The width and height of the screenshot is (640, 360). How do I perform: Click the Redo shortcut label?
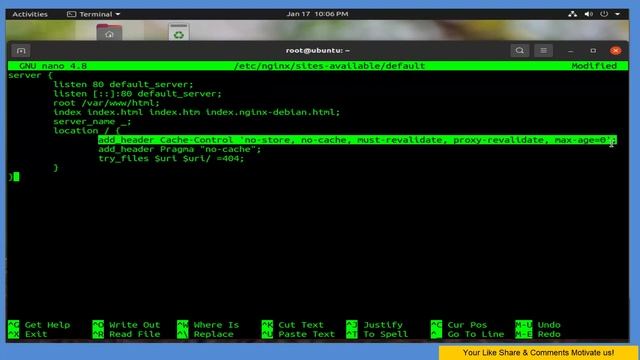pyautogui.click(x=549, y=334)
